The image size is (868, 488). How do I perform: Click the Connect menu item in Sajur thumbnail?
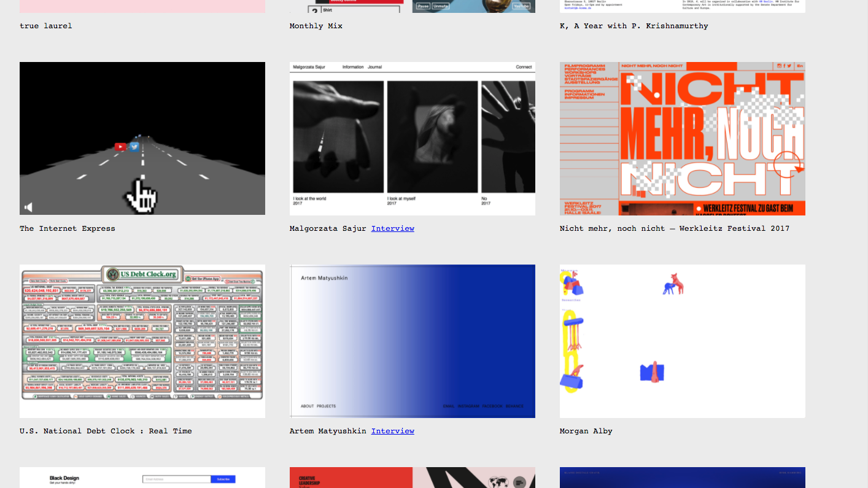click(524, 67)
